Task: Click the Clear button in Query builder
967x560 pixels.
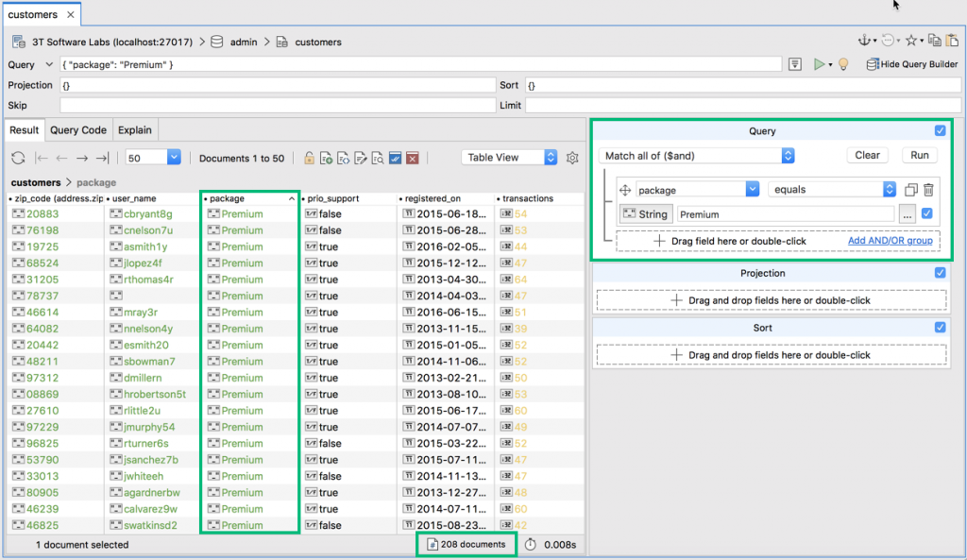Action: [867, 156]
